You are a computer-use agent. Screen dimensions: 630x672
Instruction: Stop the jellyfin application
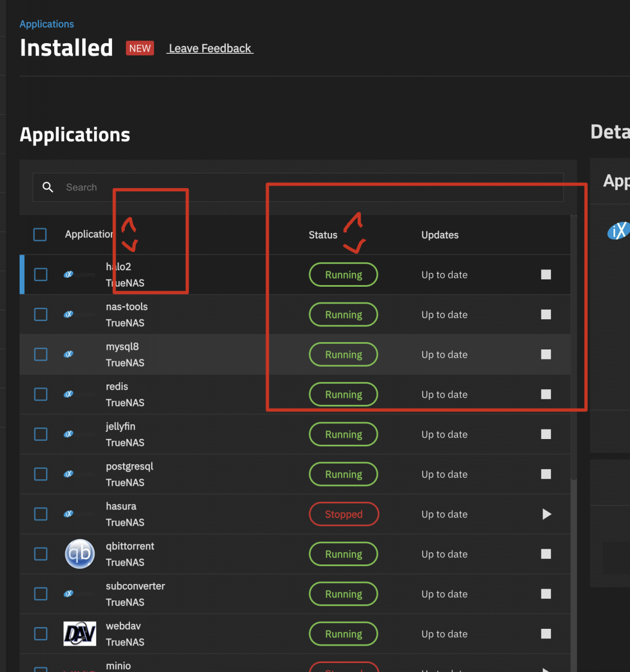tap(546, 434)
